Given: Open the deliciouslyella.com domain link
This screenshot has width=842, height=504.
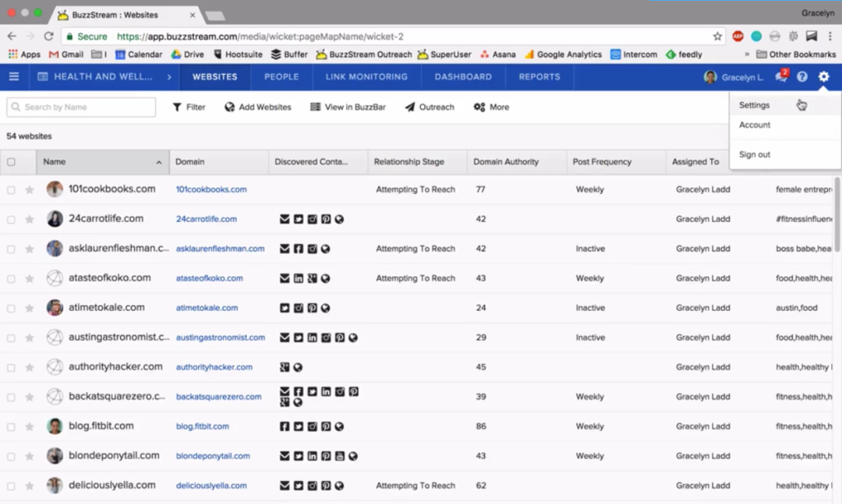Looking at the screenshot, I should [x=211, y=486].
